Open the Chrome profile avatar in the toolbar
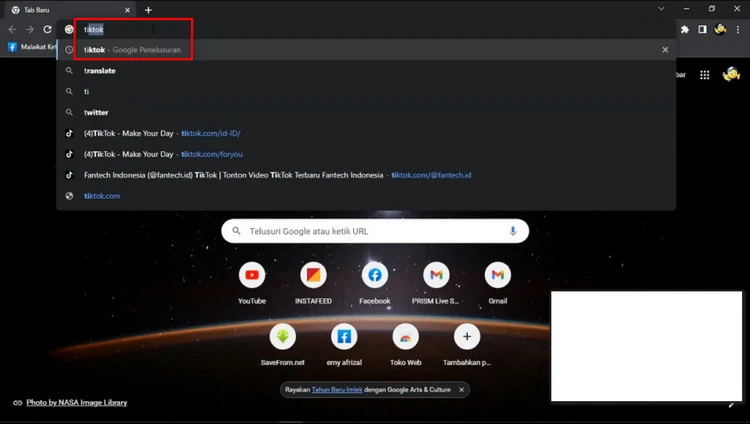750x424 pixels. pyautogui.click(x=720, y=29)
